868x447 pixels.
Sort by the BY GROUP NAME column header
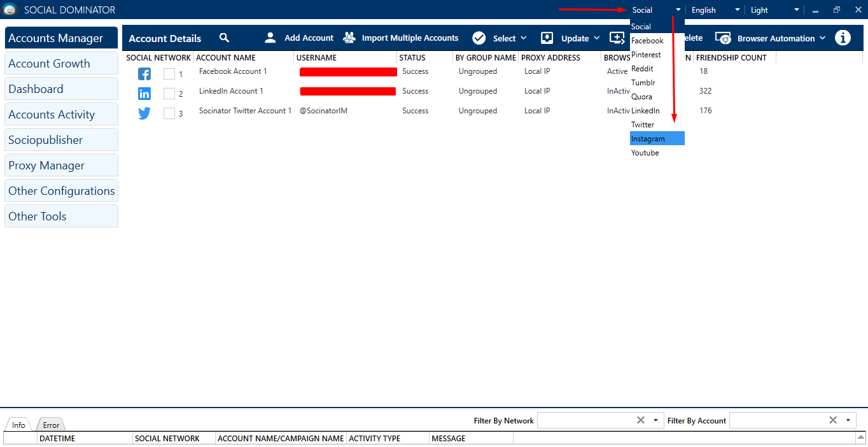tap(486, 58)
